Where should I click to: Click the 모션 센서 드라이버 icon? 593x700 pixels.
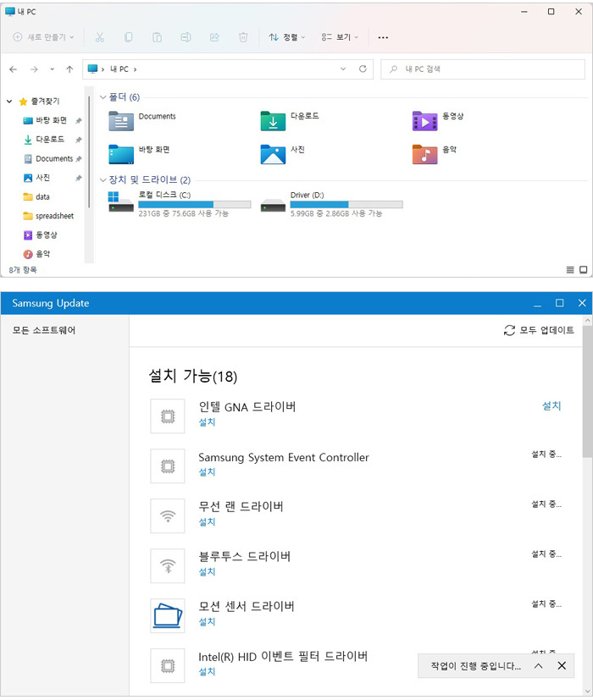coord(168,616)
